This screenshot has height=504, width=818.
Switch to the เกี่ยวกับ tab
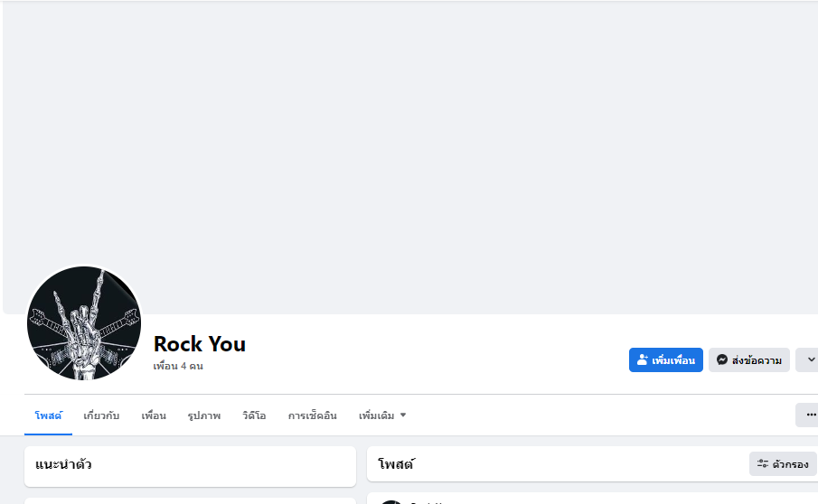101,415
